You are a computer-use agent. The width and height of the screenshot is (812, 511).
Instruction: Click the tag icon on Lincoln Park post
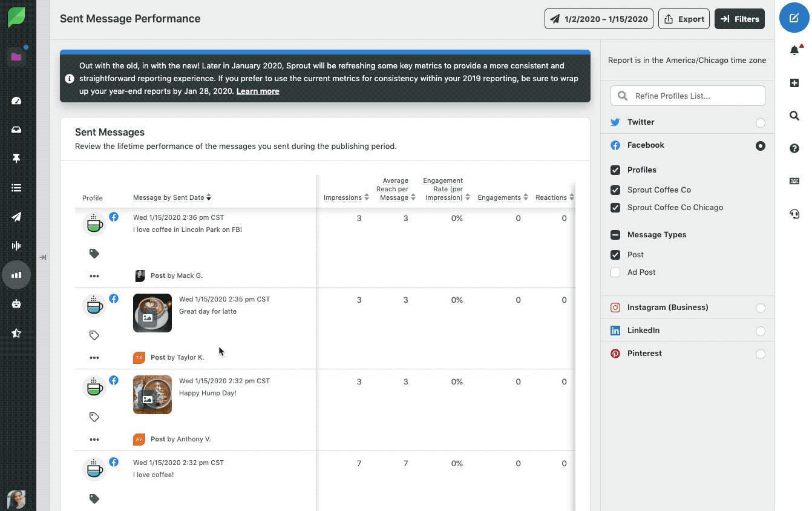coord(94,254)
